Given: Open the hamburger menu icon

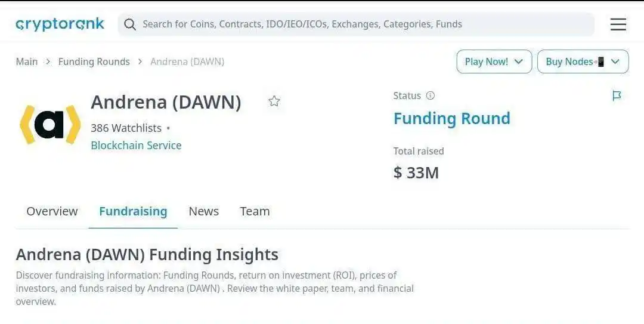Looking at the screenshot, I should click(x=618, y=24).
